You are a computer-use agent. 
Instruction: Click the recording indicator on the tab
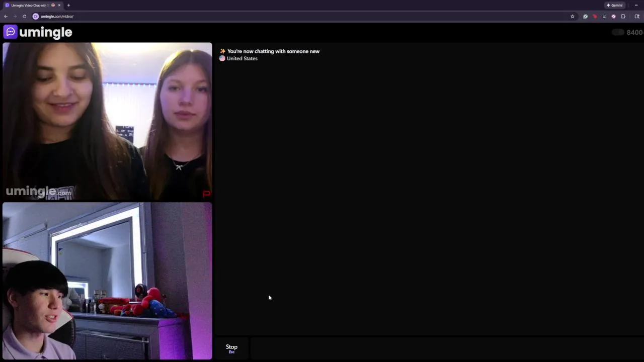point(53,5)
